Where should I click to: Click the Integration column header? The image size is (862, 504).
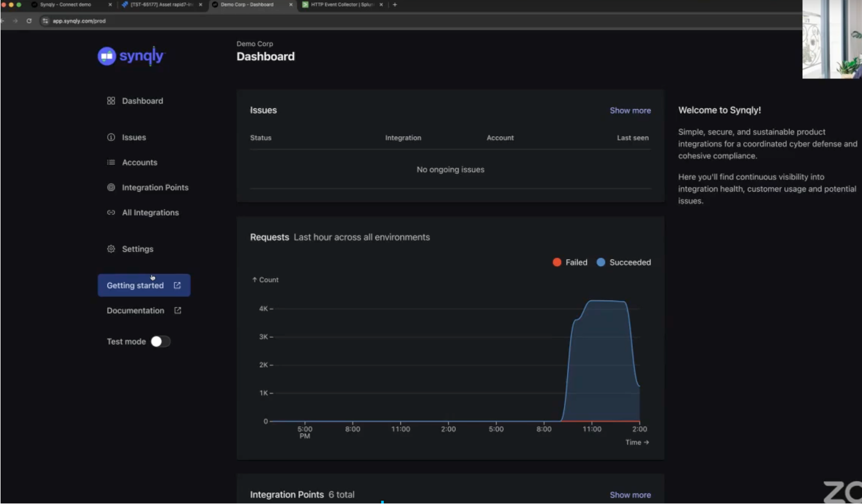click(x=403, y=138)
